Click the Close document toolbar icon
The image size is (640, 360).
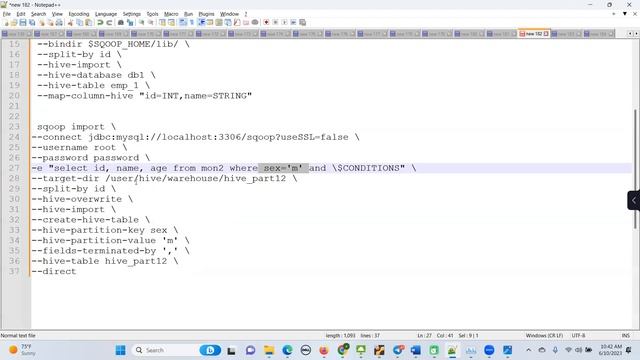click(x=42, y=22)
